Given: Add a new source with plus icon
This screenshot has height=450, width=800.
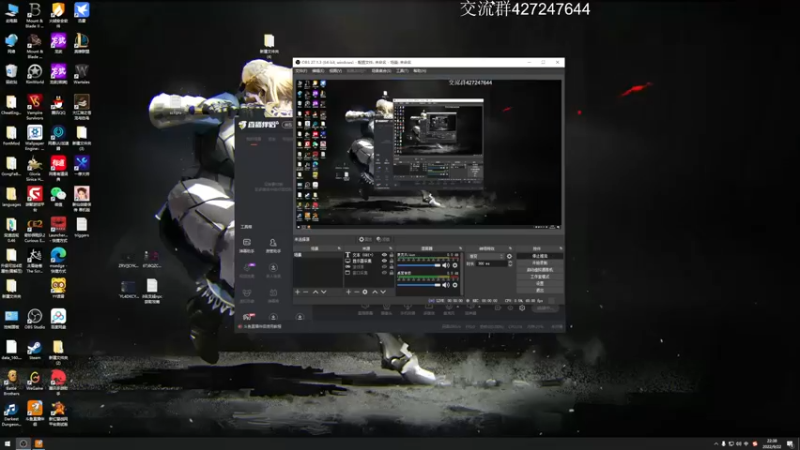Looking at the screenshot, I should click(348, 292).
